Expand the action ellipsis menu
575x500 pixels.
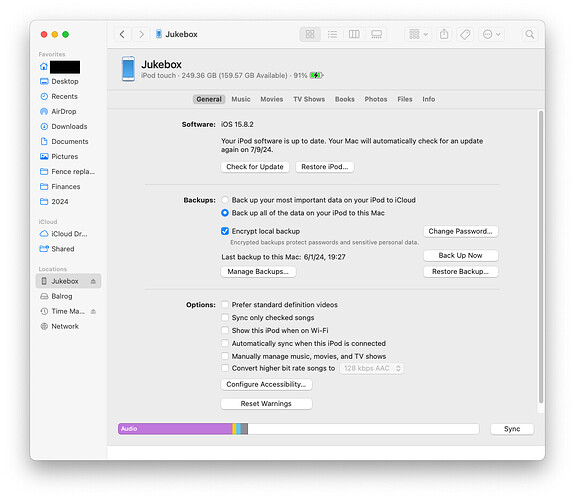[492, 34]
